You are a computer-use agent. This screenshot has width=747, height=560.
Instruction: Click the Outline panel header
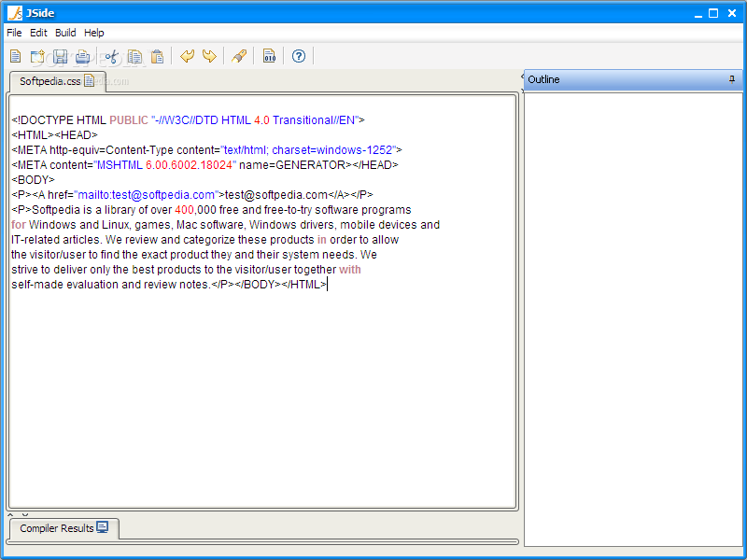[633, 79]
